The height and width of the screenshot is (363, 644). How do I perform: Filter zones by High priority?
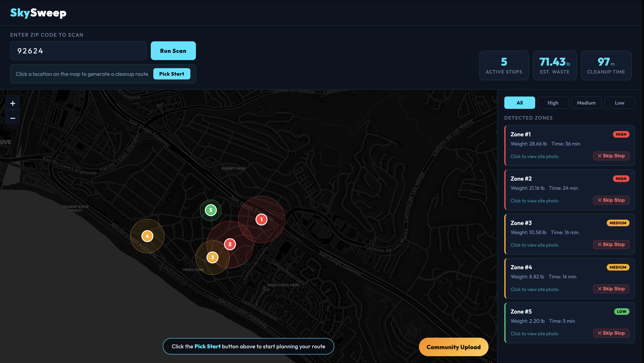[552, 103]
